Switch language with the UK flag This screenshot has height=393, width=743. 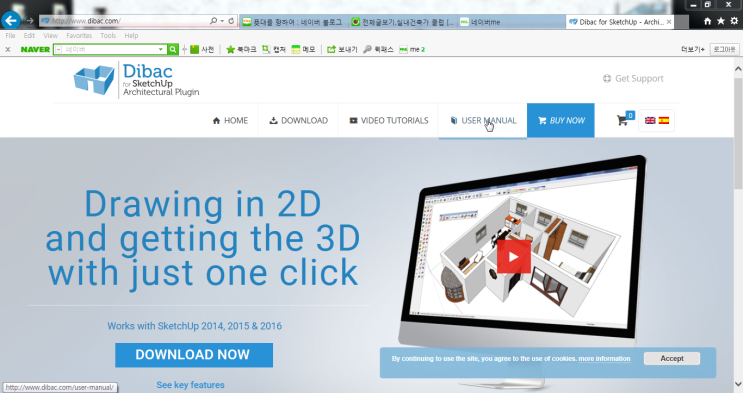pyautogui.click(x=650, y=120)
